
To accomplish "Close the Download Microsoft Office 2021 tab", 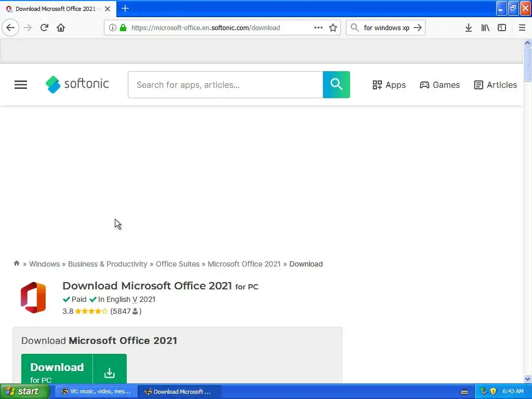I will coord(108,9).
